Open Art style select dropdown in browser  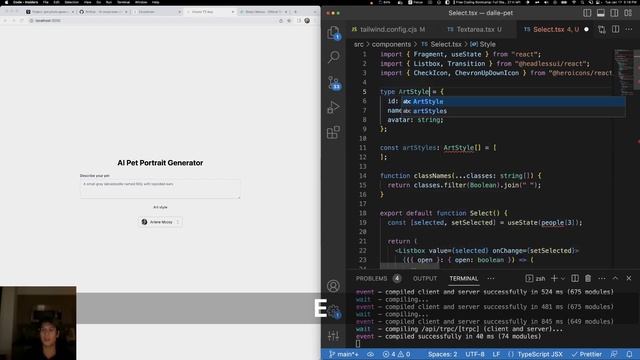[160, 222]
